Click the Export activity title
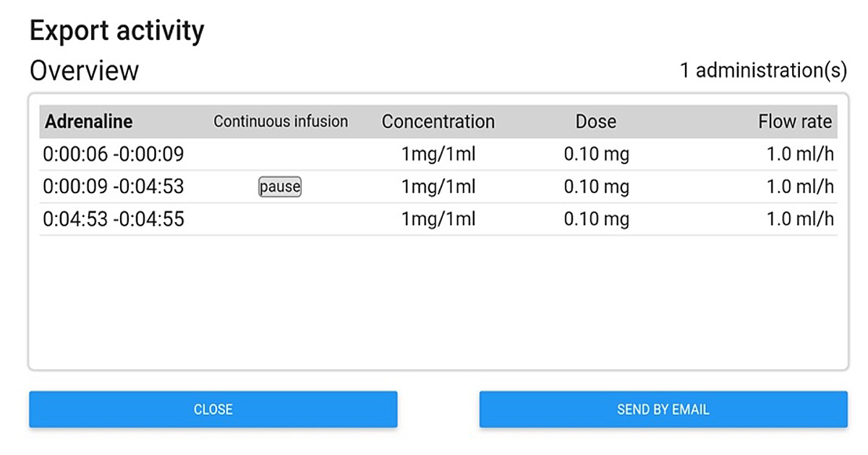 (x=116, y=31)
